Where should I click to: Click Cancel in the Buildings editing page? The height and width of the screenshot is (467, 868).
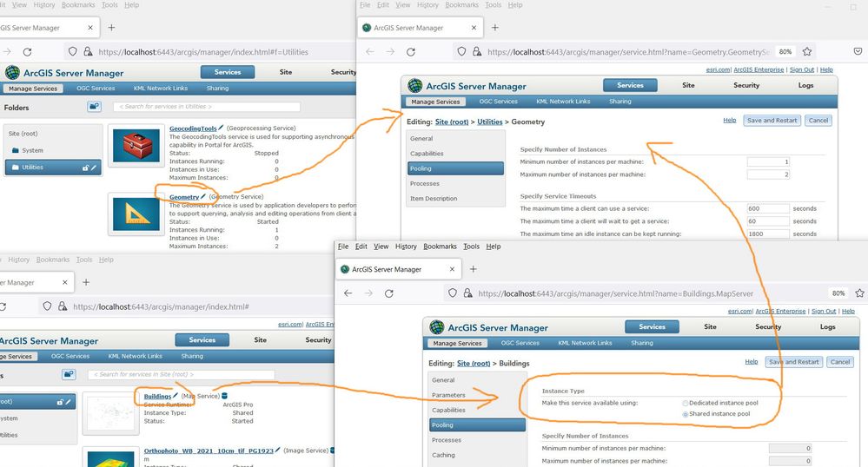click(840, 362)
